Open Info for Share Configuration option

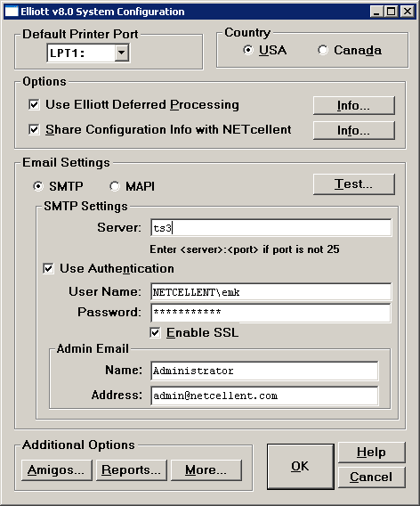point(353,130)
